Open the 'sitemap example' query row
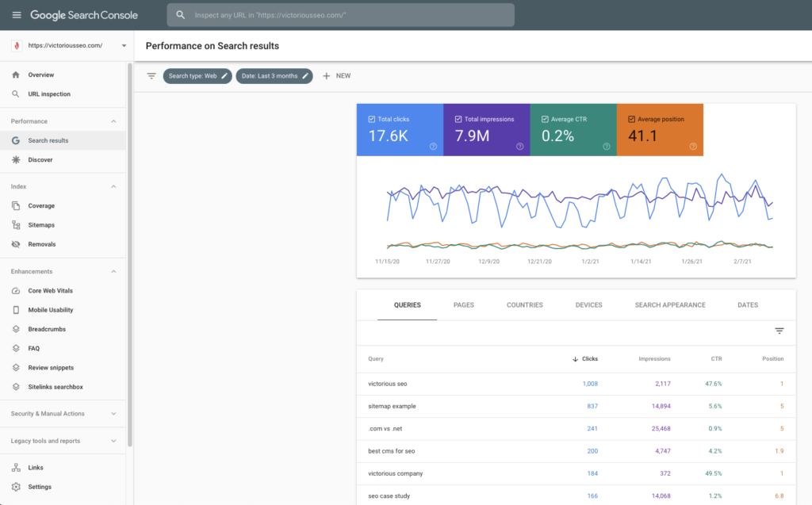This screenshot has width=812, height=505. 392,406
